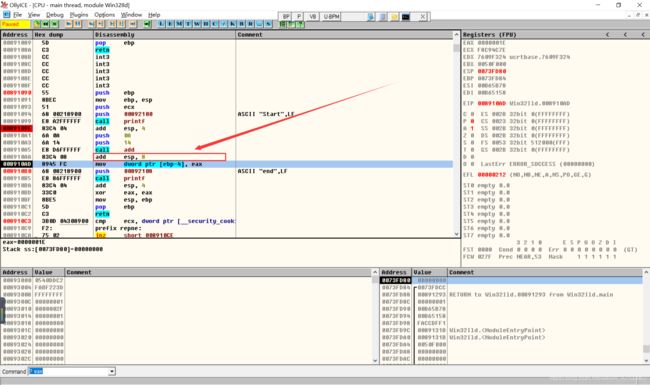
Task: Open the Options menu
Action: pyautogui.click(x=104, y=15)
